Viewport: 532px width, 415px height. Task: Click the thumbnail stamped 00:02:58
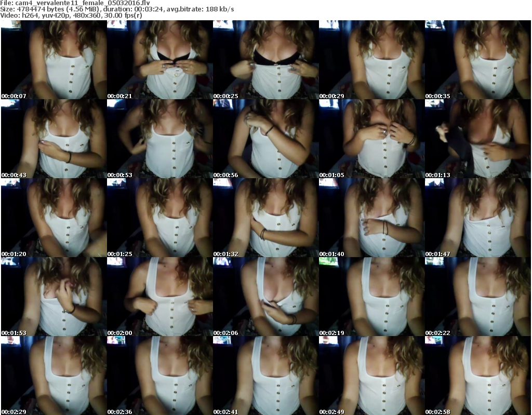coord(478,376)
